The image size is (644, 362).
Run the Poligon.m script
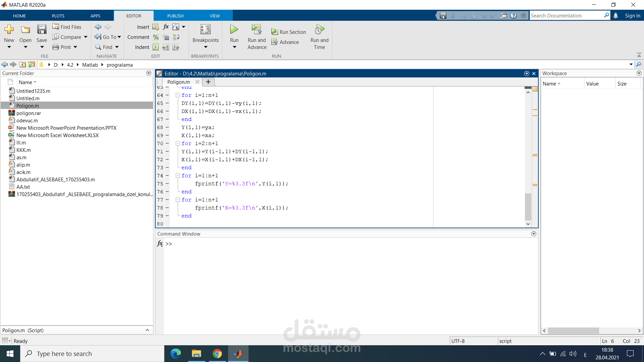coord(234,29)
